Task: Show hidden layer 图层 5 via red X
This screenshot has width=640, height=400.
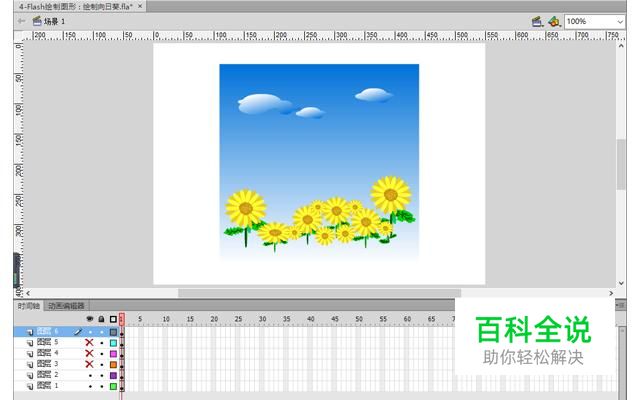Action: (89, 342)
